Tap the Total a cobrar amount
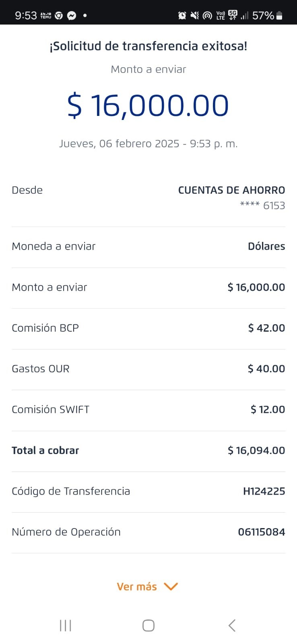This screenshot has height=644, width=297. pyautogui.click(x=256, y=450)
